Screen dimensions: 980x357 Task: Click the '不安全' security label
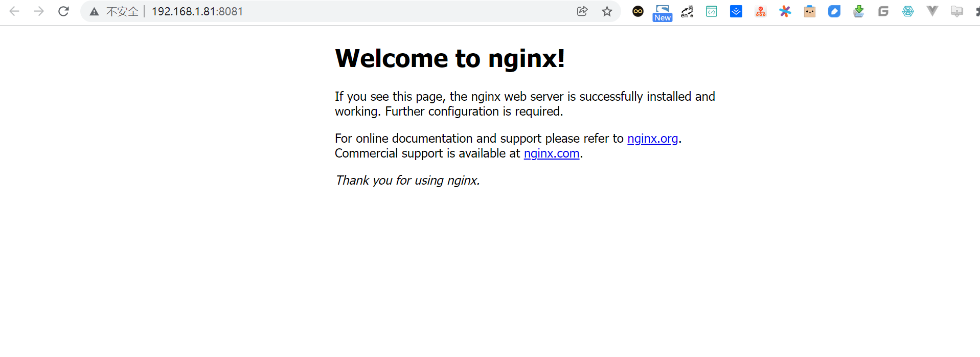point(122,11)
